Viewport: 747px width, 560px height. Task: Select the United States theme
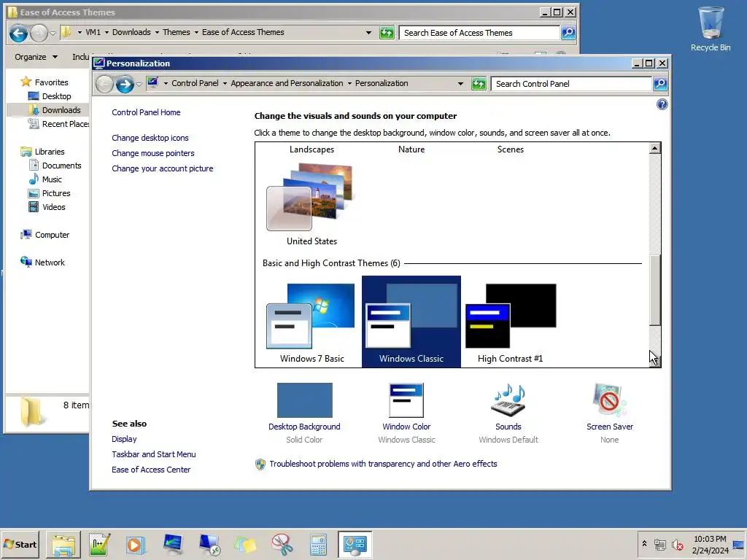pos(311,203)
